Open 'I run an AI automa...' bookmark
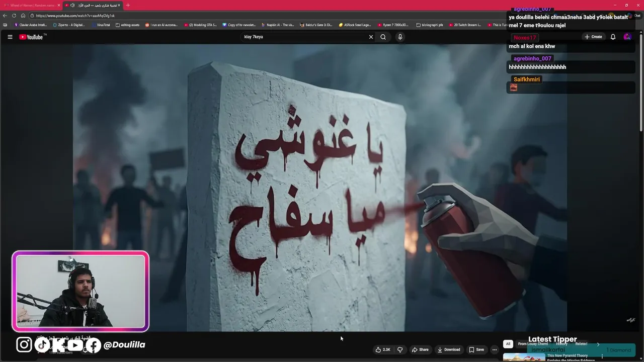Viewport: 644px width, 362px height. pos(162,25)
